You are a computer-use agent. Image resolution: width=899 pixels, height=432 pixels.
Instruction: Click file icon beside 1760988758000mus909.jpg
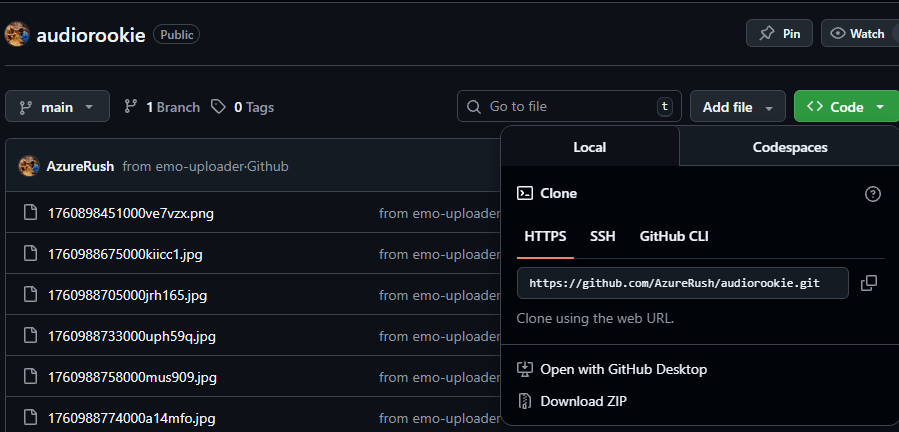(x=30, y=377)
